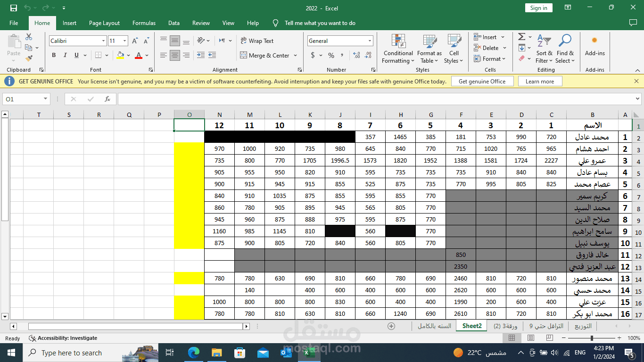Switch to the Formulas ribbon tab

(144, 23)
